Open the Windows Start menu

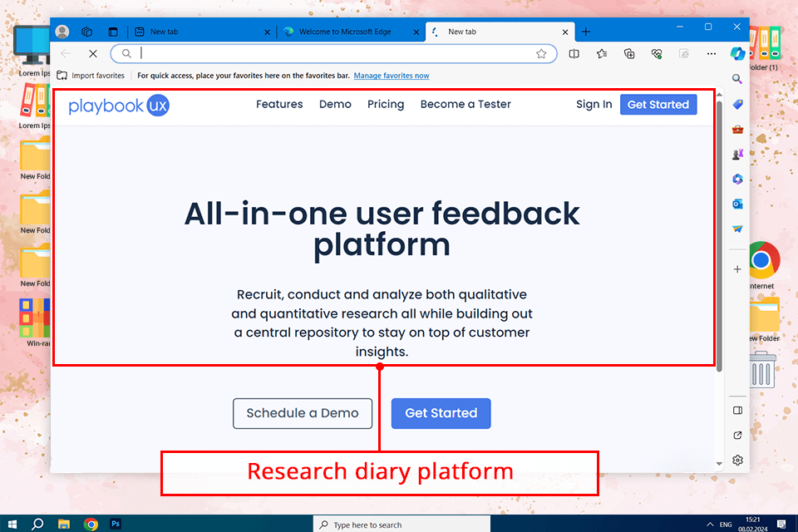coord(12,524)
